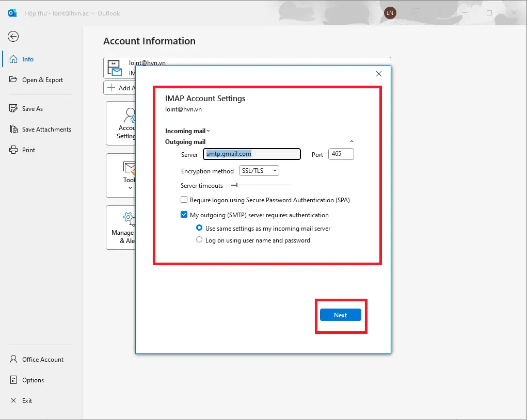The image size is (527, 420).
Task: Click the plus icon beside Add Account
Action: (x=111, y=88)
